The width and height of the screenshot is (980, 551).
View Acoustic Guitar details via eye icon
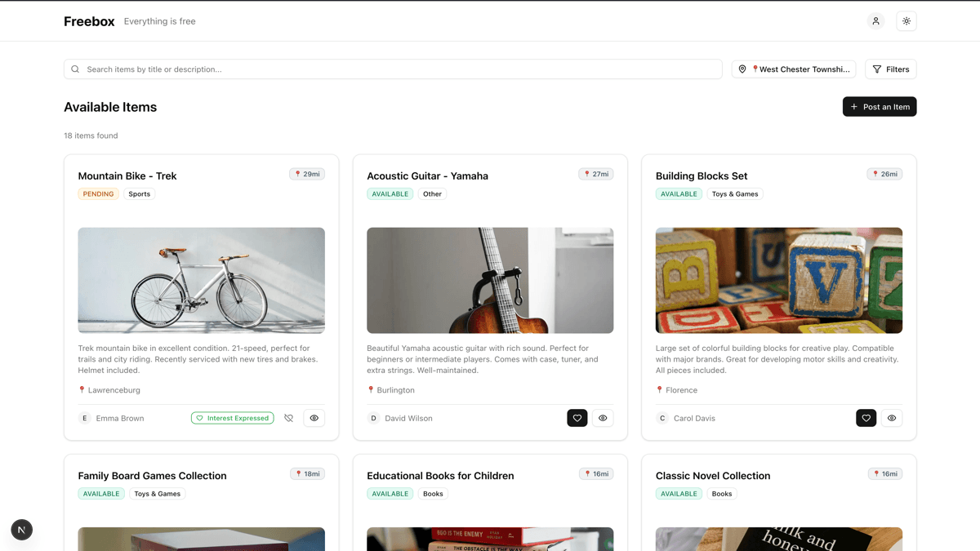[x=603, y=418]
